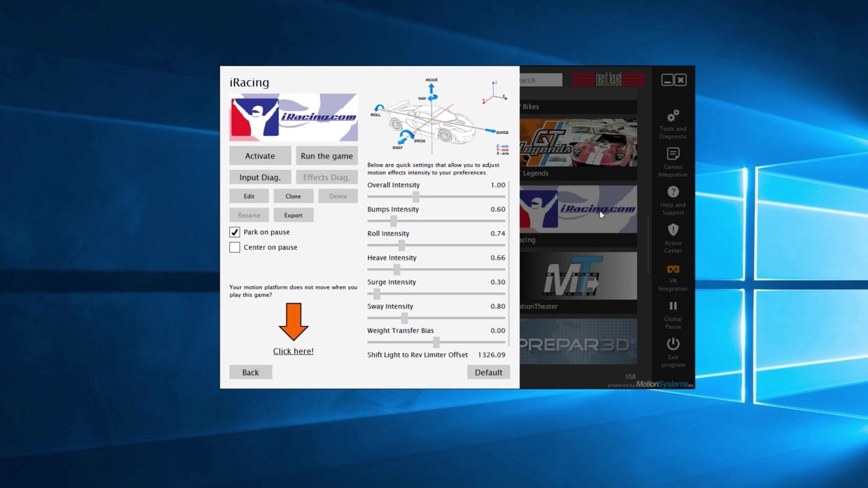This screenshot has width=868, height=488.
Task: Toggle Park on pause off
Action: [234, 232]
